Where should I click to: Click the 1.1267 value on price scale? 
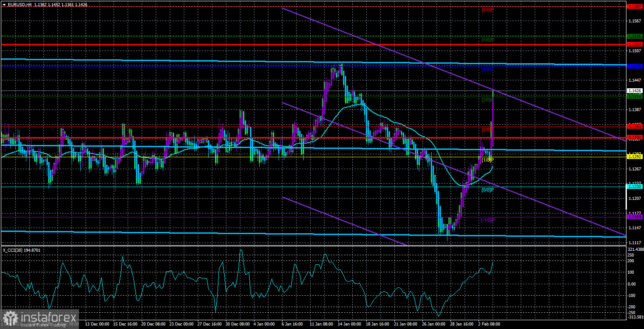point(635,169)
